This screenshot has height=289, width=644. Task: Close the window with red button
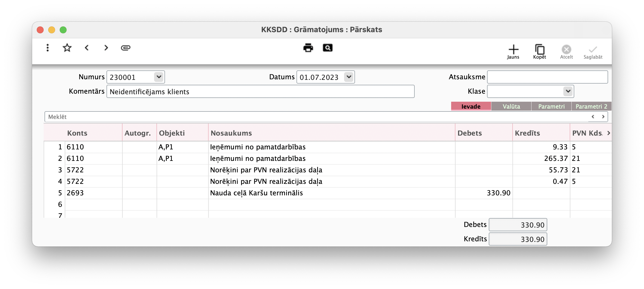(x=40, y=30)
